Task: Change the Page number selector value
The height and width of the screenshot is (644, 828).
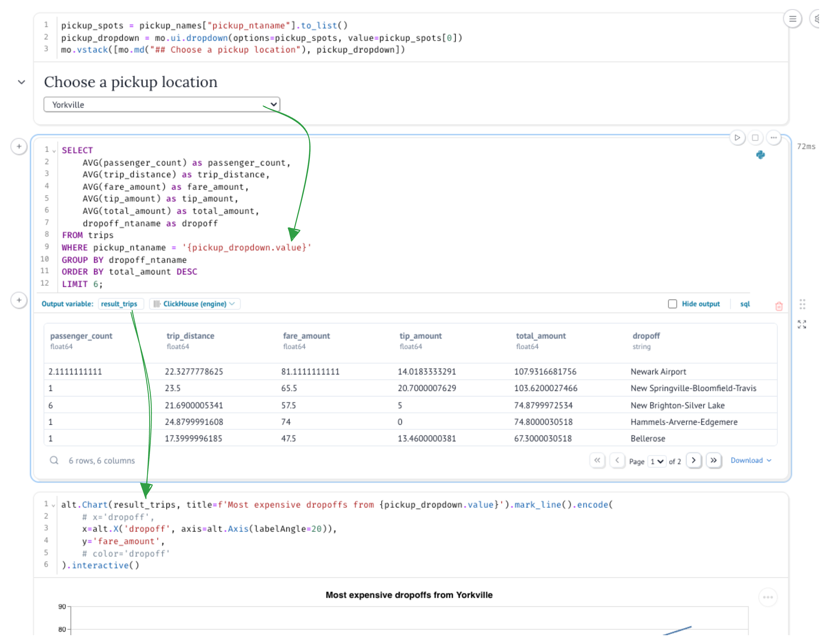Action: pos(657,461)
